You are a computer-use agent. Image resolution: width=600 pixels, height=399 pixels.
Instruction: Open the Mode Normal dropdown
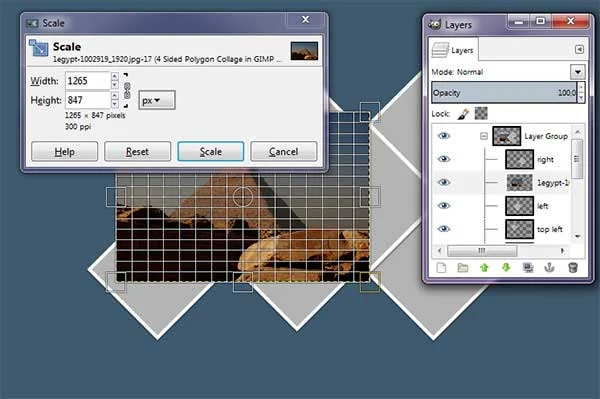[577, 72]
